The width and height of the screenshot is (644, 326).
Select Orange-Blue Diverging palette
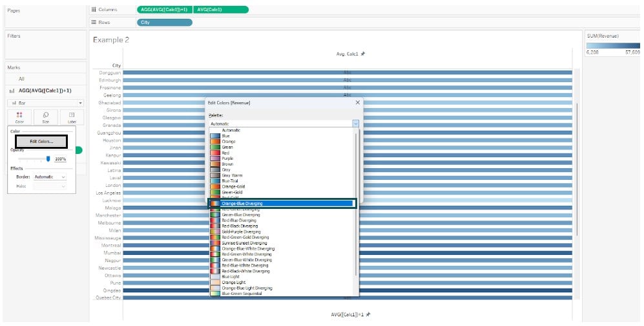(x=282, y=204)
